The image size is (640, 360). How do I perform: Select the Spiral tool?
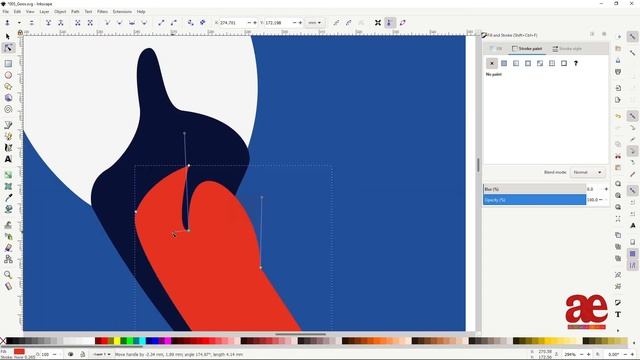(8, 109)
